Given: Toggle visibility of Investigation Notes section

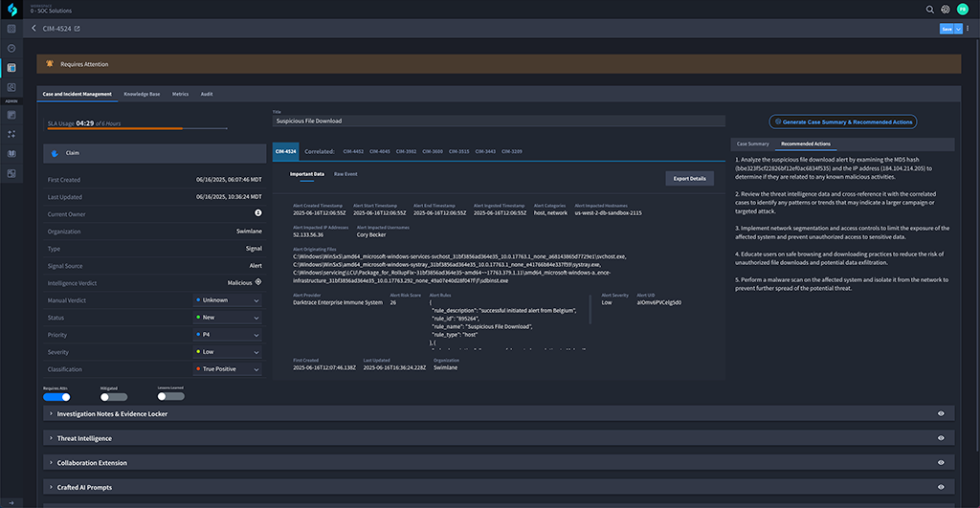Looking at the screenshot, I should (x=941, y=413).
